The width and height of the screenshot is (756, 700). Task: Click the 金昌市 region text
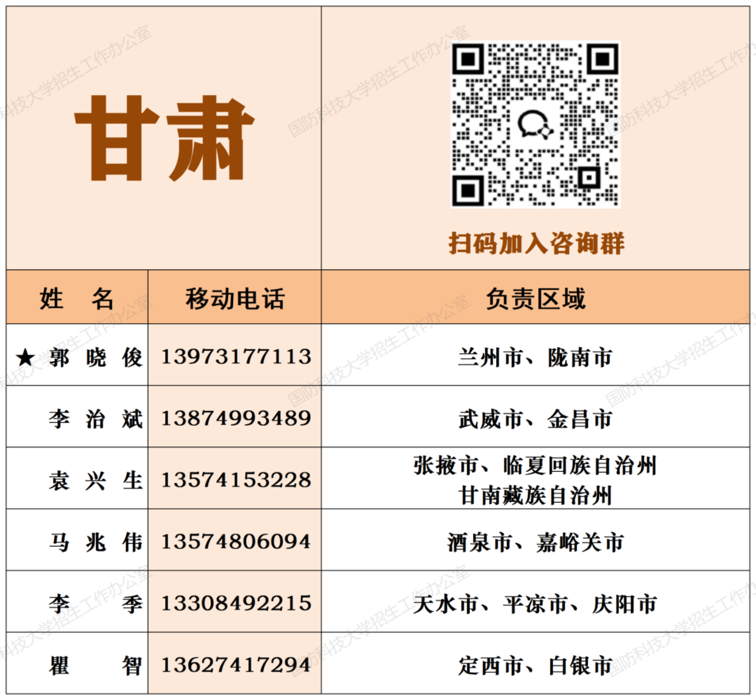click(580, 419)
